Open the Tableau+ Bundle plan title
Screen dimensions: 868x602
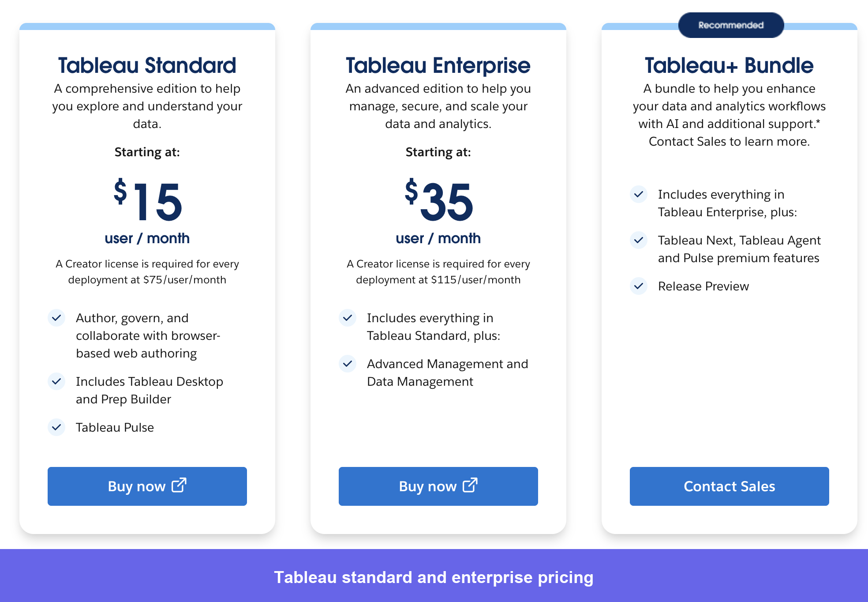tap(729, 65)
